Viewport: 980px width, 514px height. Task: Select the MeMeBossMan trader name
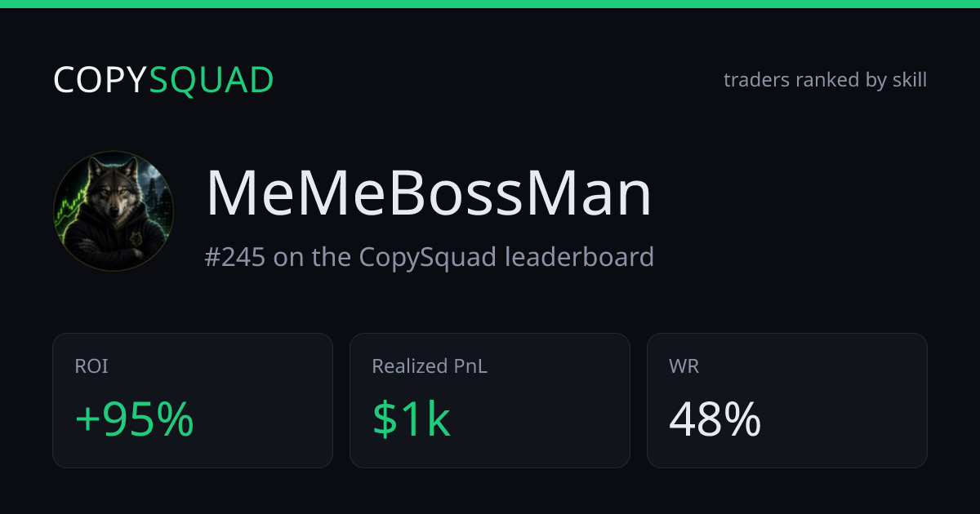pos(429,194)
